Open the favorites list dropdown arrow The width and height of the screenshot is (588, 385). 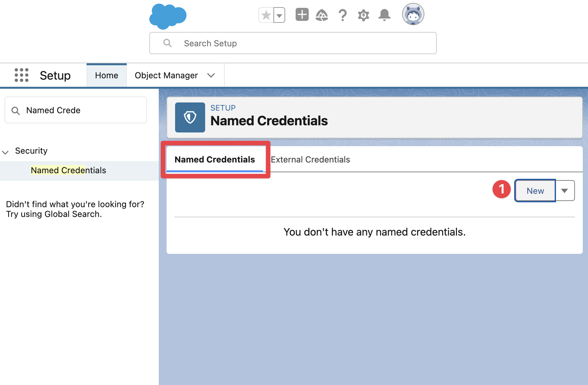(279, 15)
